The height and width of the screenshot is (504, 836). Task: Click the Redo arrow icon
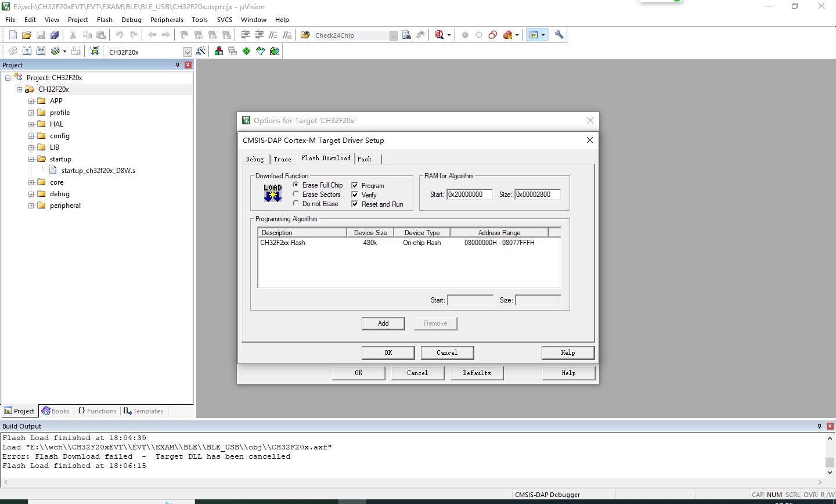(134, 35)
